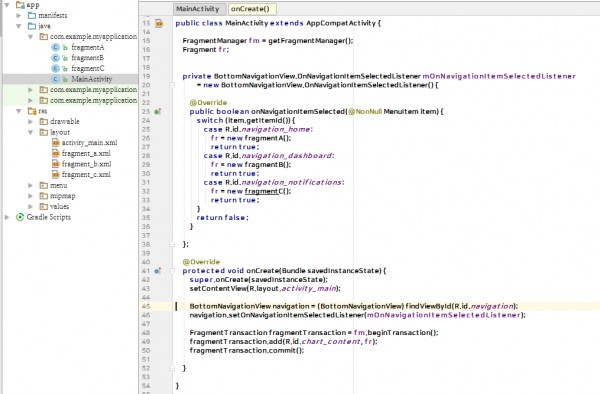600x394 pixels.
Task: Click the XML file icon of fragment_c.xml
Action: 56,174
